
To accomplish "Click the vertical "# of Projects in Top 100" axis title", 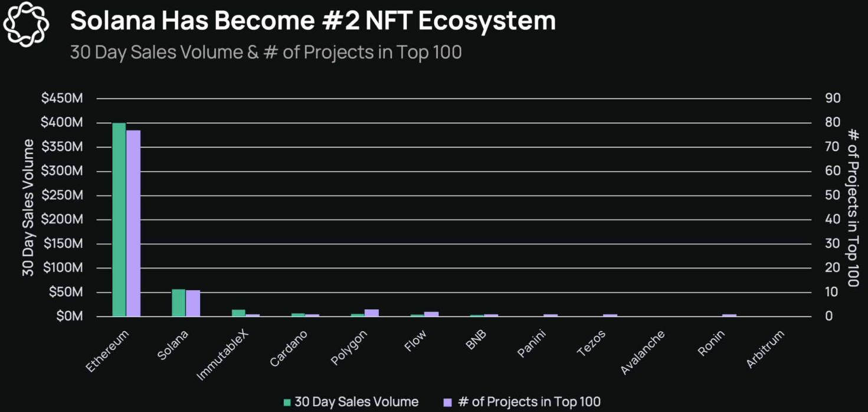I will pos(853,207).
